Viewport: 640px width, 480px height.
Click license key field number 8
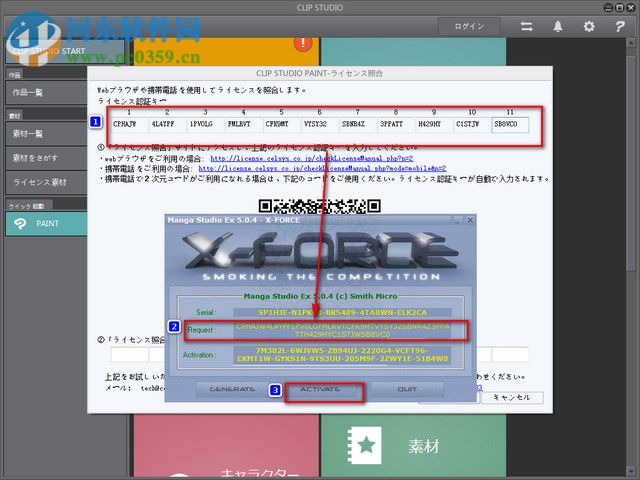pos(396,124)
